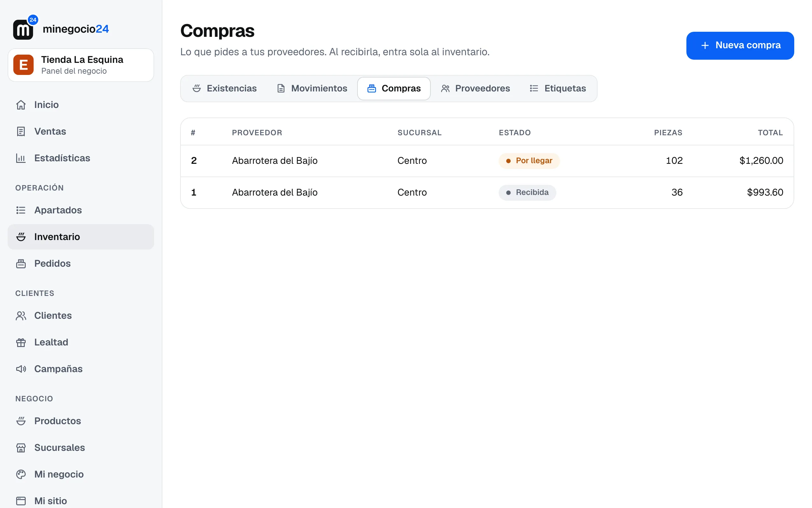Image resolution: width=812 pixels, height=508 pixels.
Task: Click Centro in the Recibida row
Action: 412,192
